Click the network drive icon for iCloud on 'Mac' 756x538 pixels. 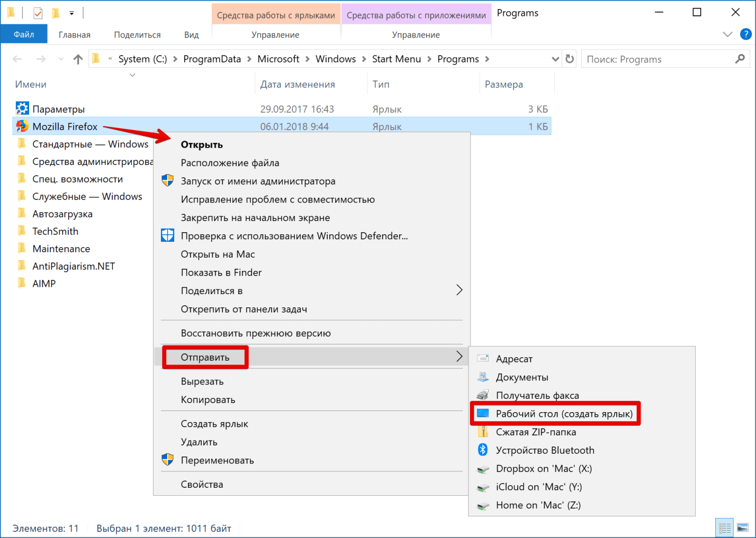pyautogui.click(x=483, y=487)
